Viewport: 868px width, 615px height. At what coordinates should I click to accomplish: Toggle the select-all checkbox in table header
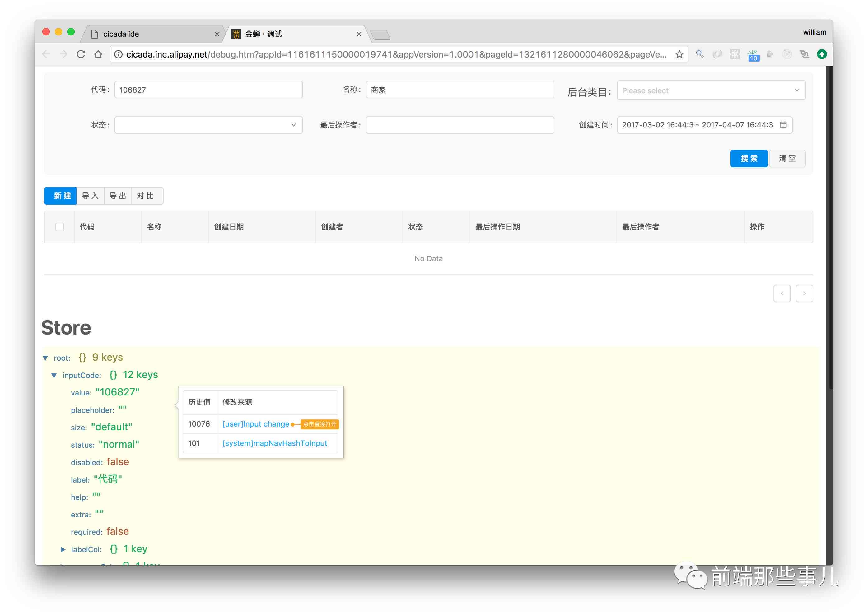point(59,227)
